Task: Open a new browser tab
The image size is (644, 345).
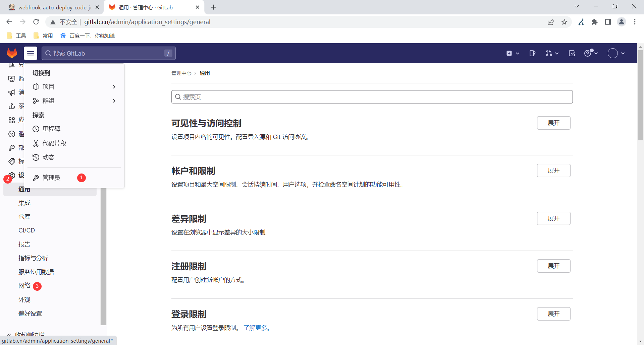Action: coord(213,7)
